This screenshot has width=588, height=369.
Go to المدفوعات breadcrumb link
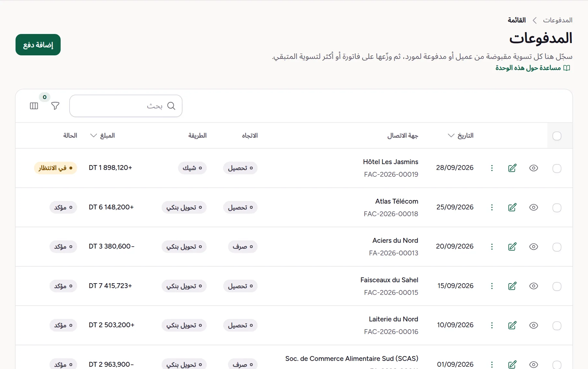point(558,20)
